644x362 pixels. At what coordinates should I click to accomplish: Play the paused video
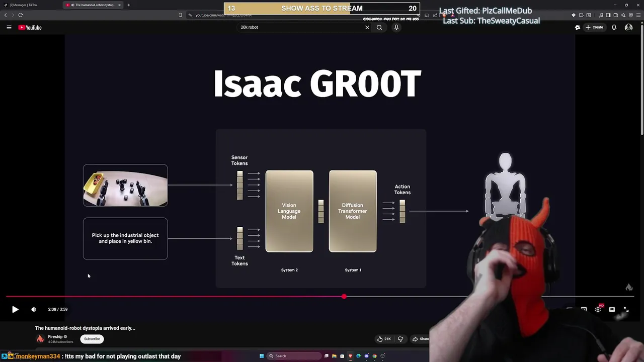15,309
